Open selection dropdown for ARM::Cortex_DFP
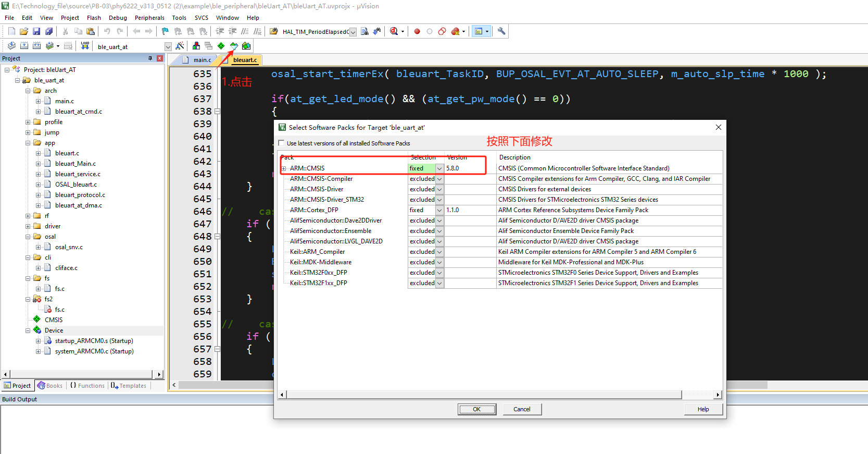This screenshot has width=868, height=454. pyautogui.click(x=439, y=210)
